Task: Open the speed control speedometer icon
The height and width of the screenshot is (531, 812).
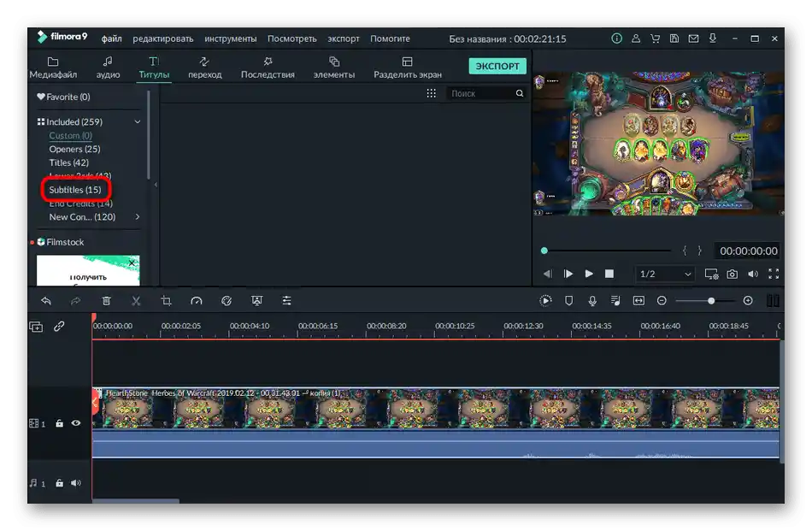Action: coord(197,301)
